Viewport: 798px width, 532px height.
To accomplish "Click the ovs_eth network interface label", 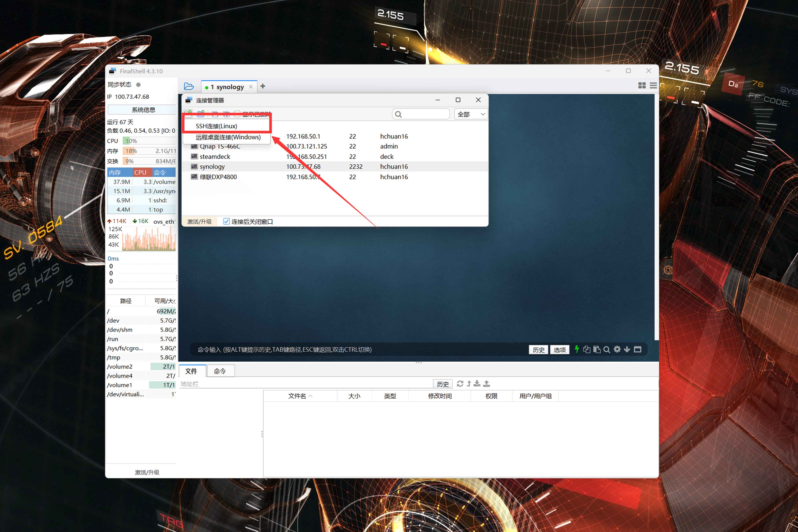I will (164, 222).
